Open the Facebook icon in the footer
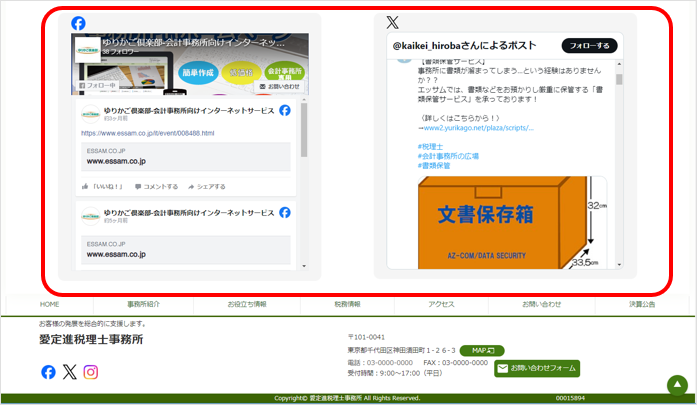The height and width of the screenshot is (405, 697). [48, 372]
